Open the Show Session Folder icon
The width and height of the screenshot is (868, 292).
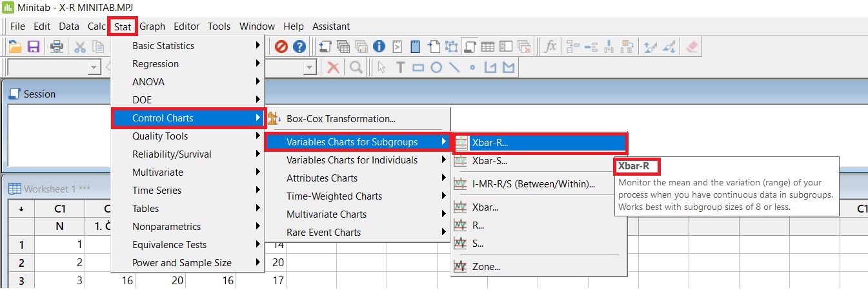click(x=325, y=47)
